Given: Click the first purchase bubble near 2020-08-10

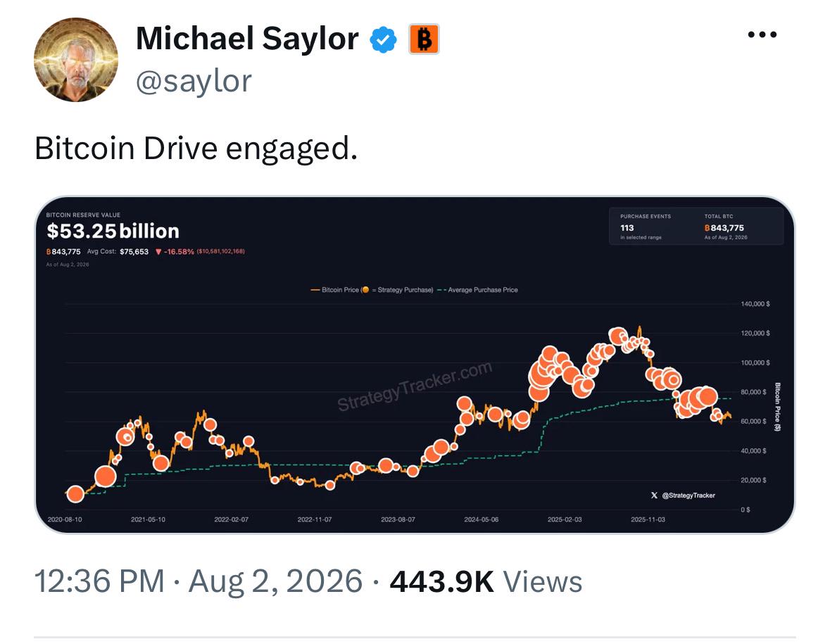Looking at the screenshot, I should (x=76, y=493).
